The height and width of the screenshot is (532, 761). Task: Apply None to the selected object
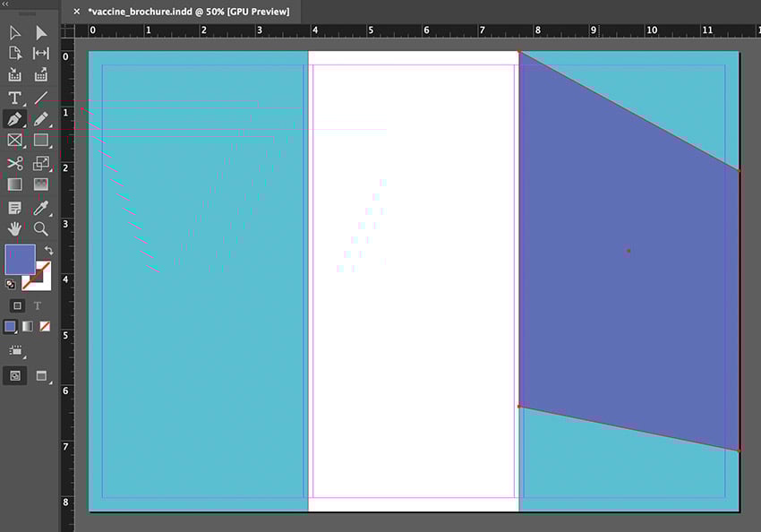(45, 327)
